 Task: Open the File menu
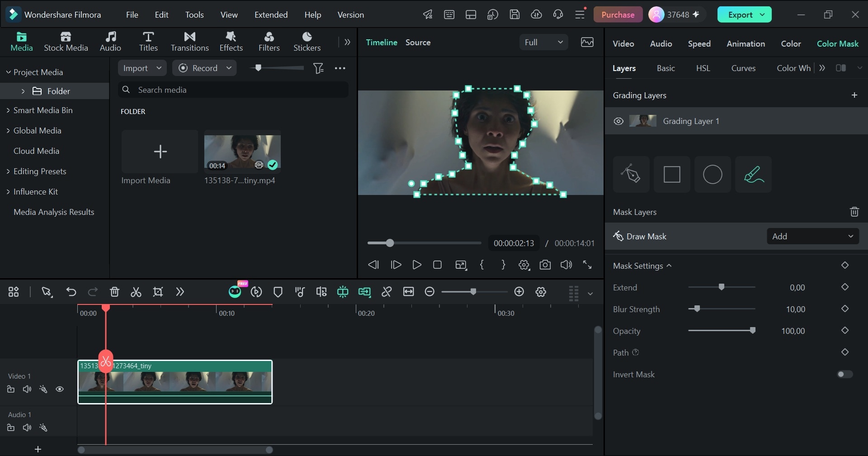[x=132, y=15]
